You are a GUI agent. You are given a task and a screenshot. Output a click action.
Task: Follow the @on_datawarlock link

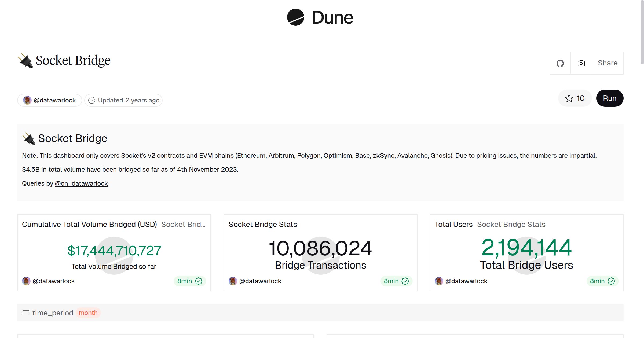[81, 183]
